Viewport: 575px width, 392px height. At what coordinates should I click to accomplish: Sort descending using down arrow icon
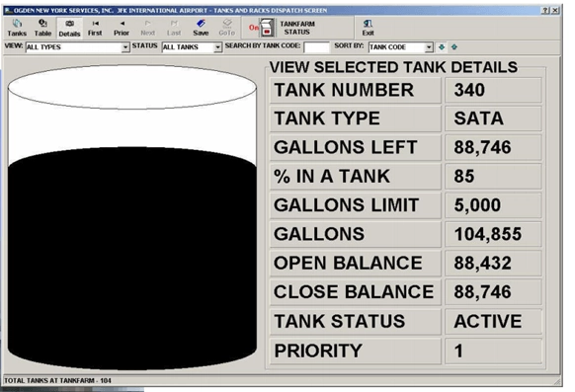pyautogui.click(x=442, y=46)
